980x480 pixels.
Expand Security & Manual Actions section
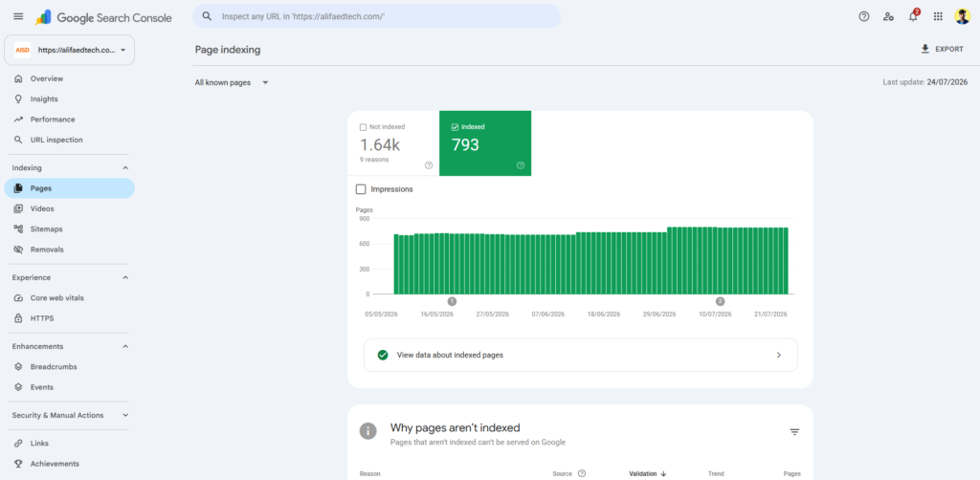click(125, 415)
